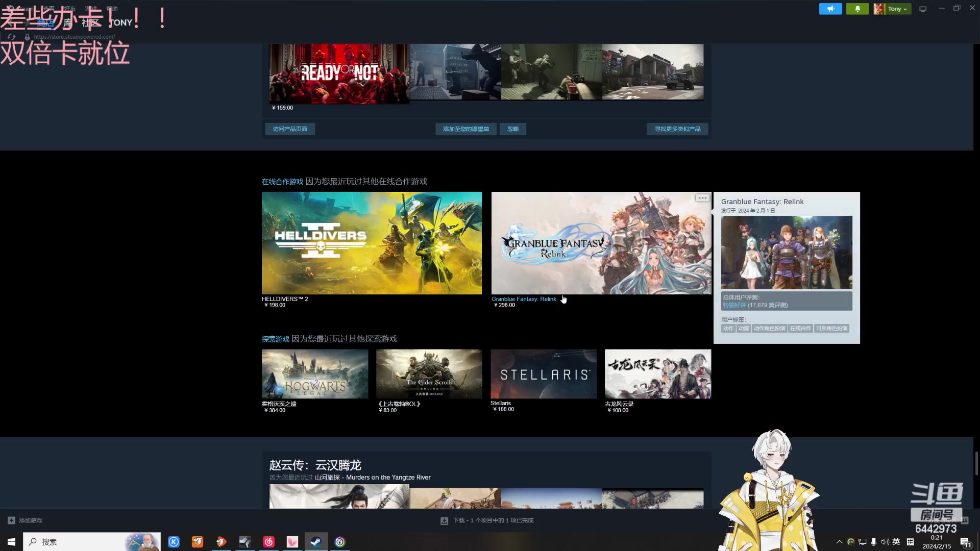The image size is (980, 551).
Task: Open the microphone tray icon
Action: point(874,542)
